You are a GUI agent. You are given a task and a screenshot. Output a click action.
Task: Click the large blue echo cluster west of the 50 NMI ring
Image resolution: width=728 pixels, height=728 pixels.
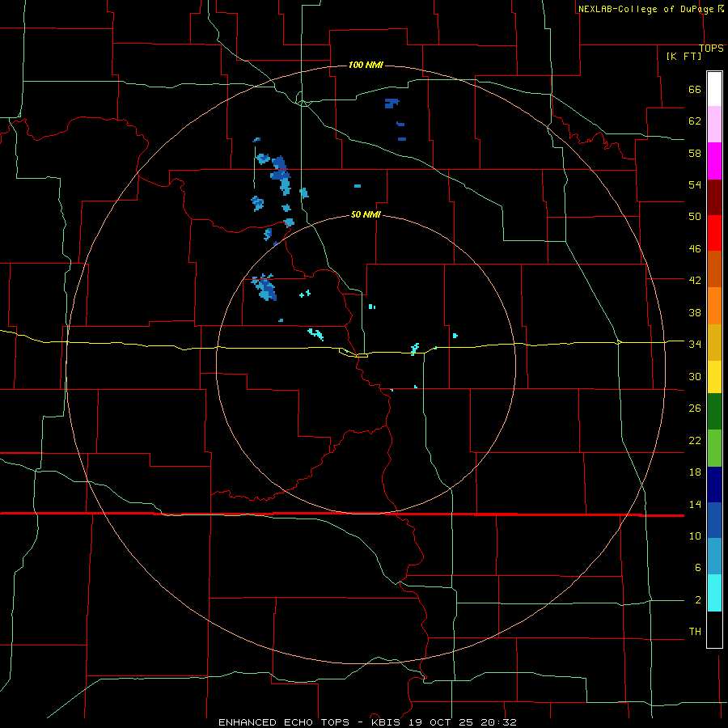tap(265, 287)
